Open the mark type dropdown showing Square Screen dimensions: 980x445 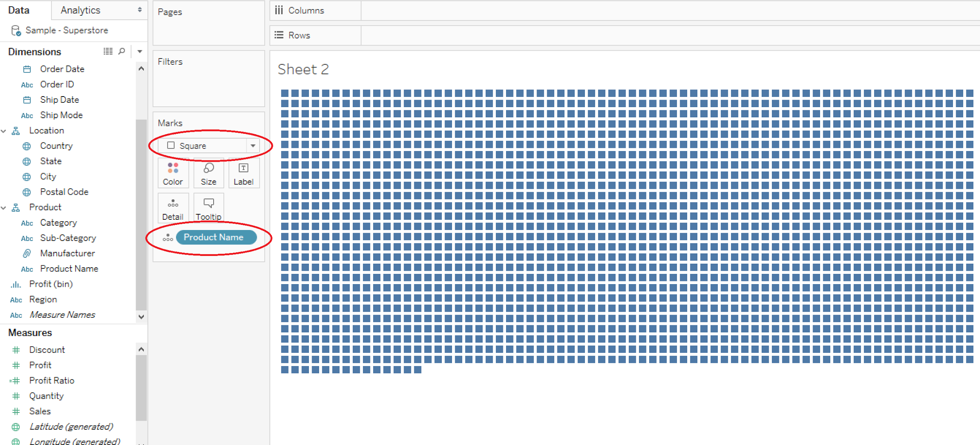click(254, 145)
